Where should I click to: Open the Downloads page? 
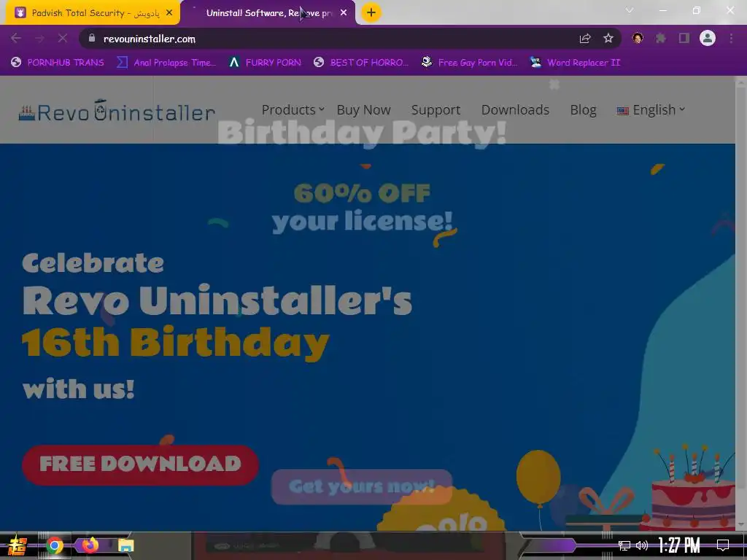pos(515,110)
